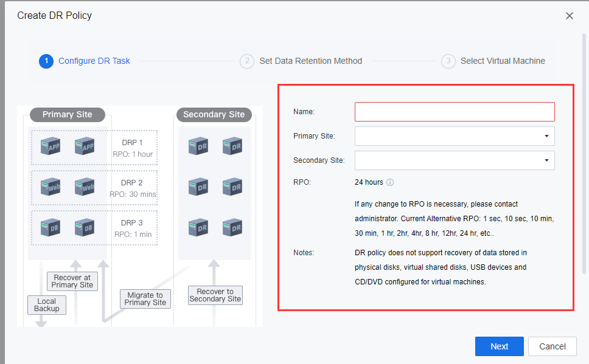
Task: Click the 24 hours RPO value
Action: [x=369, y=182]
